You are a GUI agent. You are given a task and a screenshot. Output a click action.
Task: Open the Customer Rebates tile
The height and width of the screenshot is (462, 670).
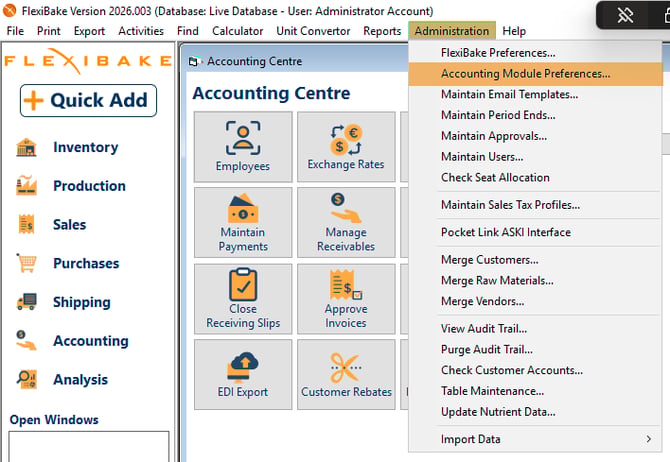click(x=346, y=374)
